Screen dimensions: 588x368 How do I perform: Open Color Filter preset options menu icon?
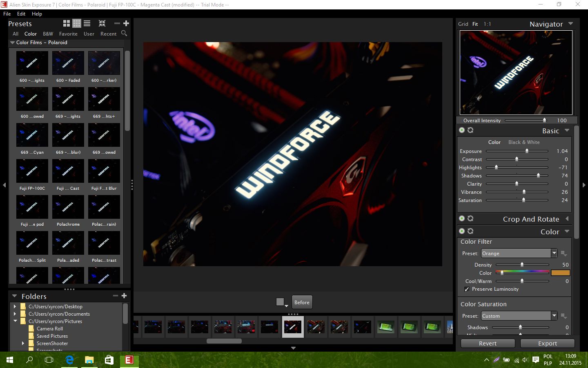pyautogui.click(x=564, y=254)
